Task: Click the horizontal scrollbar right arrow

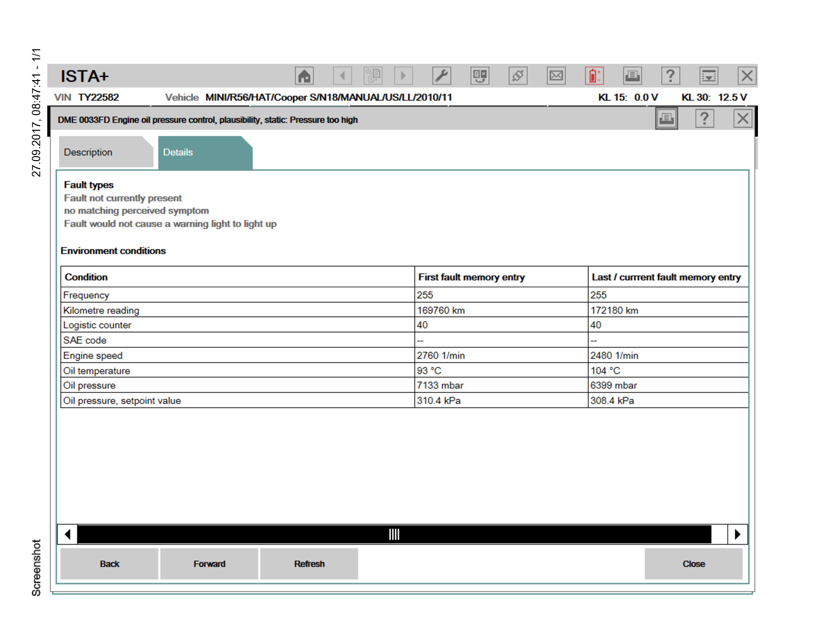Action: coord(737,534)
